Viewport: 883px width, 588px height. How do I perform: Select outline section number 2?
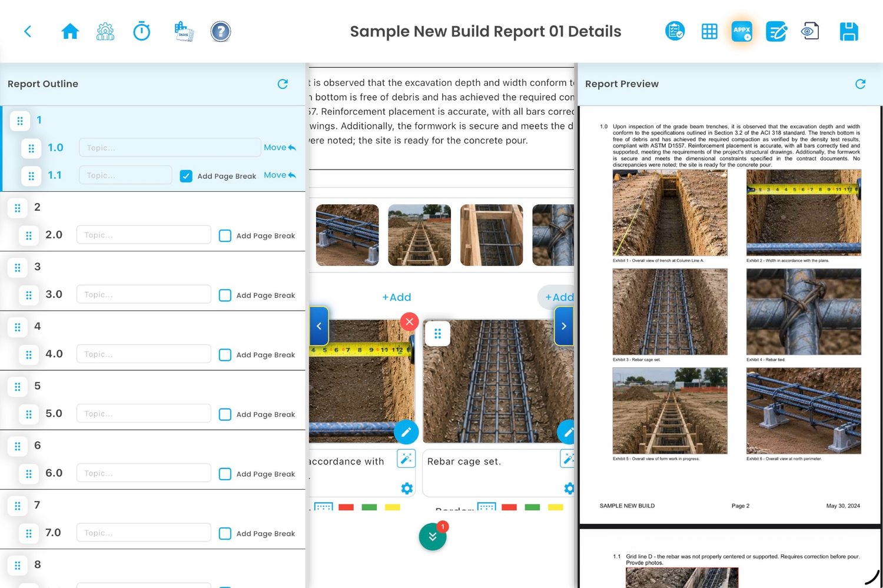pos(37,207)
